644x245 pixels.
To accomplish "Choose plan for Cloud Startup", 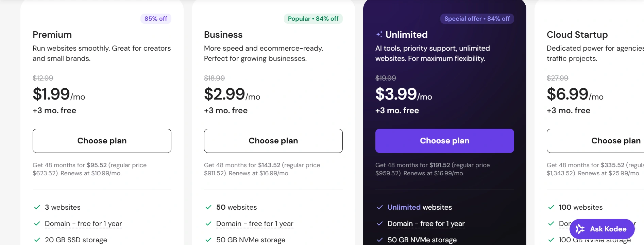I will (615, 141).
